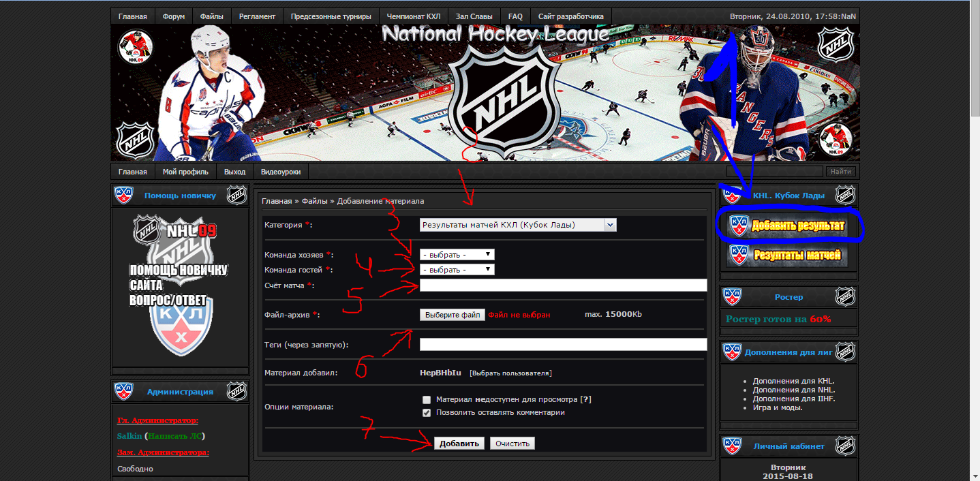Click the Ростер готов на 60% text

[x=778, y=319]
